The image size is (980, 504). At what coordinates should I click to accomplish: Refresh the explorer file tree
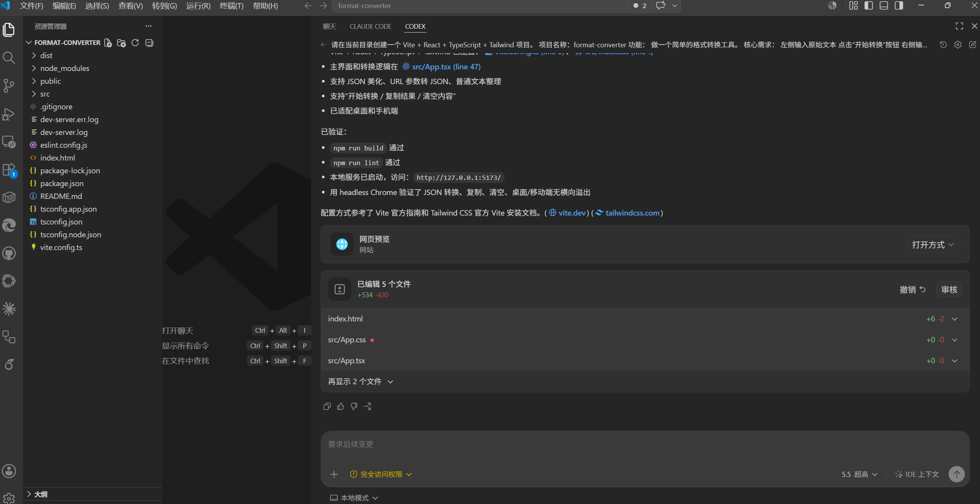[135, 43]
